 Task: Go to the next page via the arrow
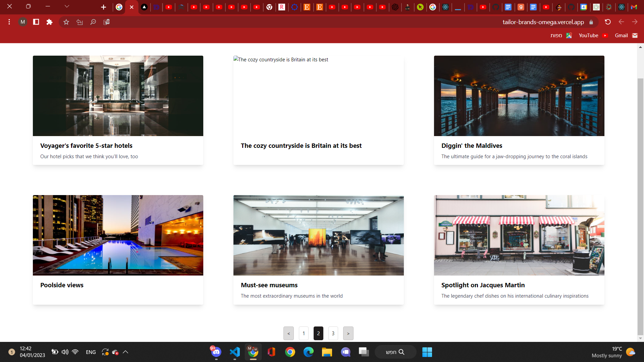(x=348, y=333)
